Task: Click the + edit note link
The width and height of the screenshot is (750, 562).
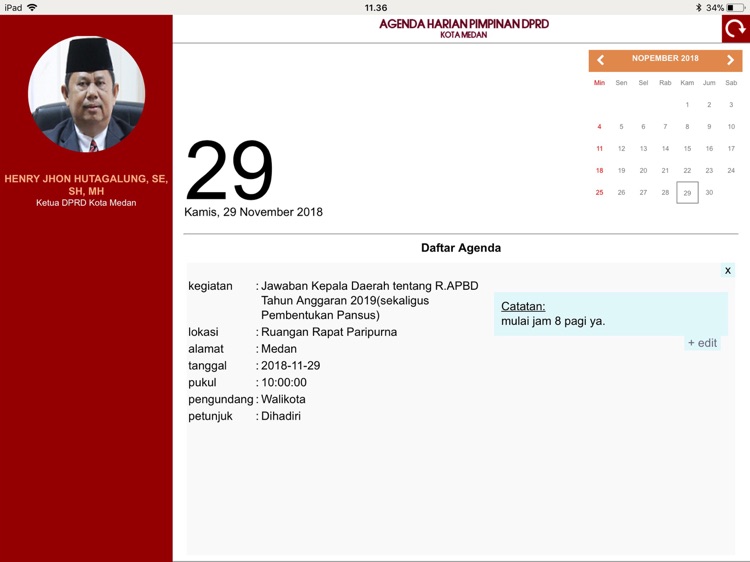Action: (x=702, y=343)
